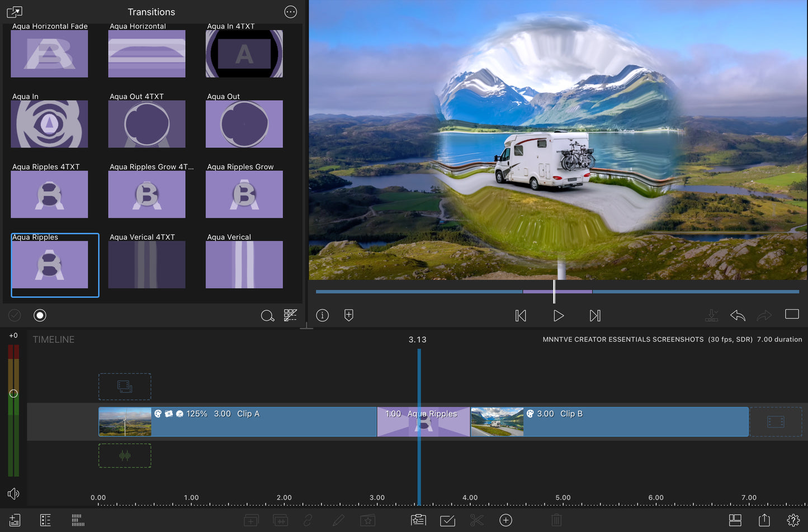This screenshot has width=808, height=532.
Task: Select the Aqua Out transition preset
Action: click(244, 123)
